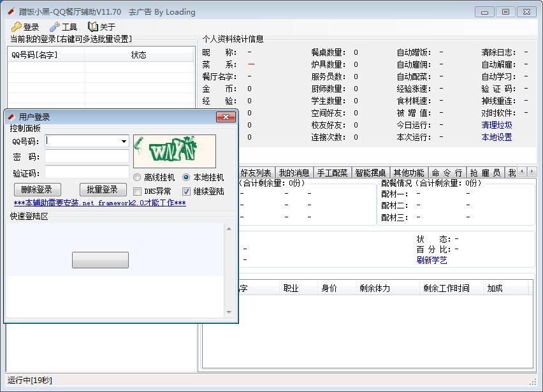Expand the QQ号码 dropdown list

coord(124,141)
